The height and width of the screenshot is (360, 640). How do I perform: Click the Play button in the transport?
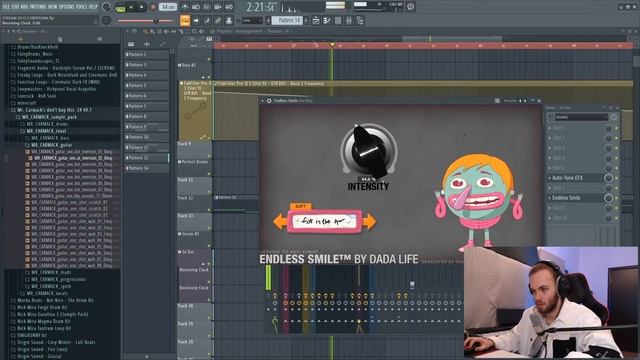click(x=131, y=7)
